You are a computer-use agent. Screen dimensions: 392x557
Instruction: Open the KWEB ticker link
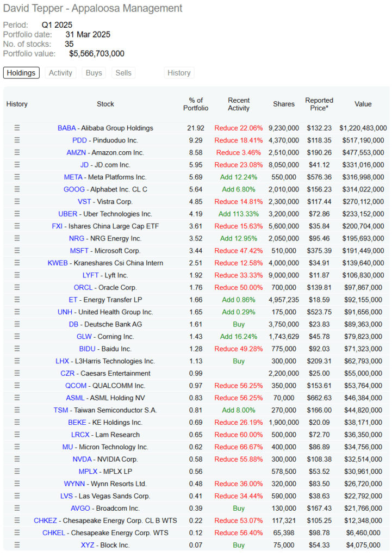point(58,263)
